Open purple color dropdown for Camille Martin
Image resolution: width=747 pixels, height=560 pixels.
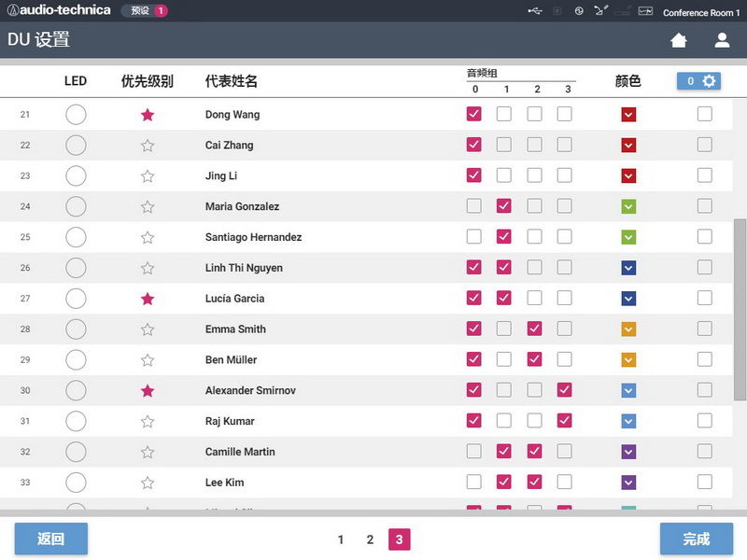628,452
